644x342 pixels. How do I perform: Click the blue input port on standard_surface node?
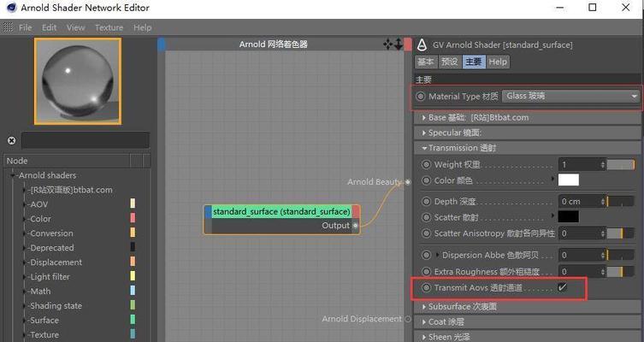pyautogui.click(x=208, y=211)
